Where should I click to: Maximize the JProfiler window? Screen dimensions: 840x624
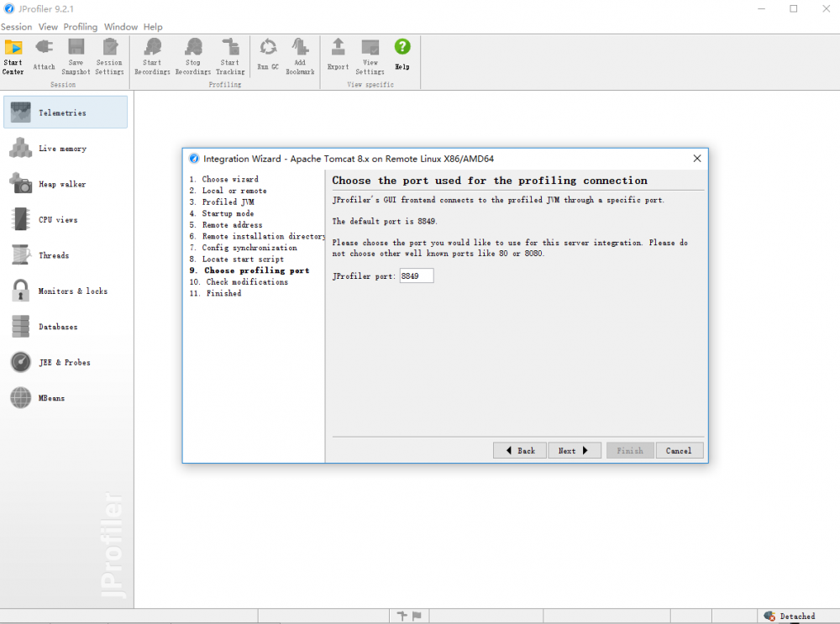coord(794,8)
